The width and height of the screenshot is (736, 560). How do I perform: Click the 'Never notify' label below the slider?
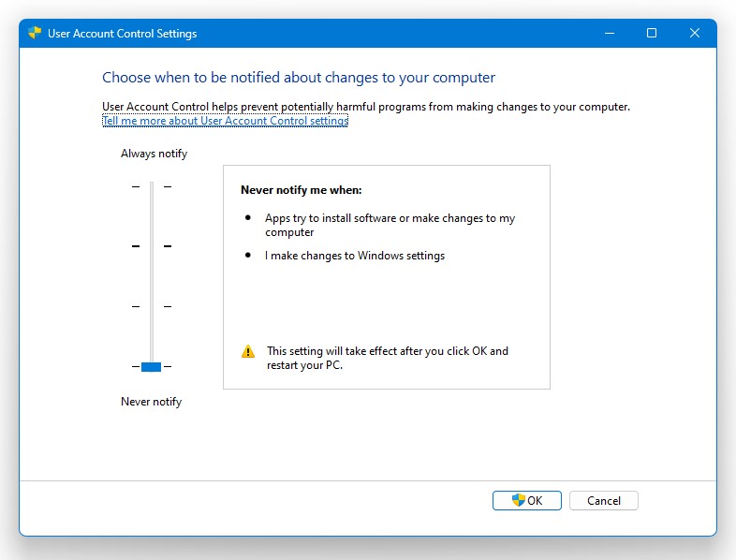pos(151,402)
